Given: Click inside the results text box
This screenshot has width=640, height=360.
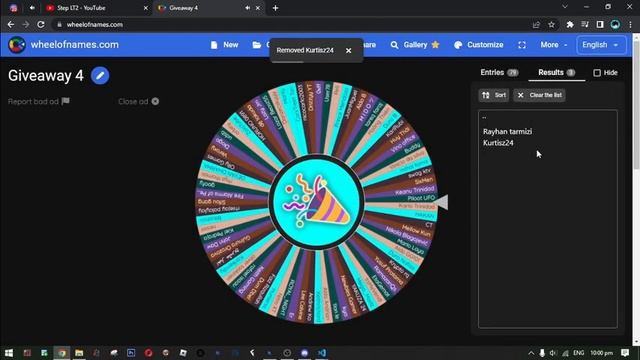Looking at the screenshot, I should point(548,219).
